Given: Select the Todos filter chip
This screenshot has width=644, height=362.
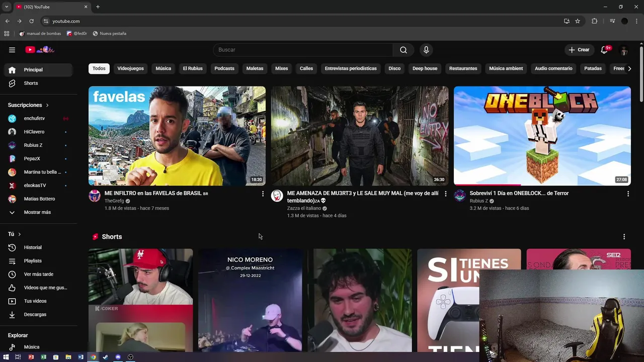Looking at the screenshot, I should 99,68.
